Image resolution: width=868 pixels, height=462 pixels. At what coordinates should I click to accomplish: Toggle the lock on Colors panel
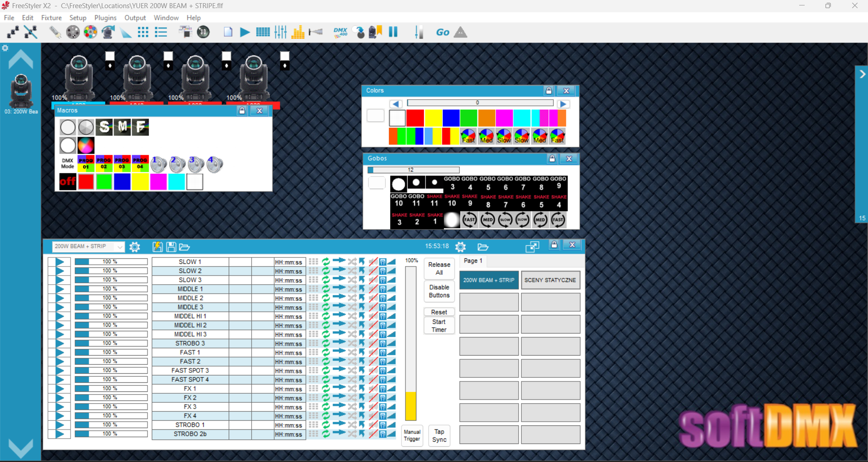(548, 90)
